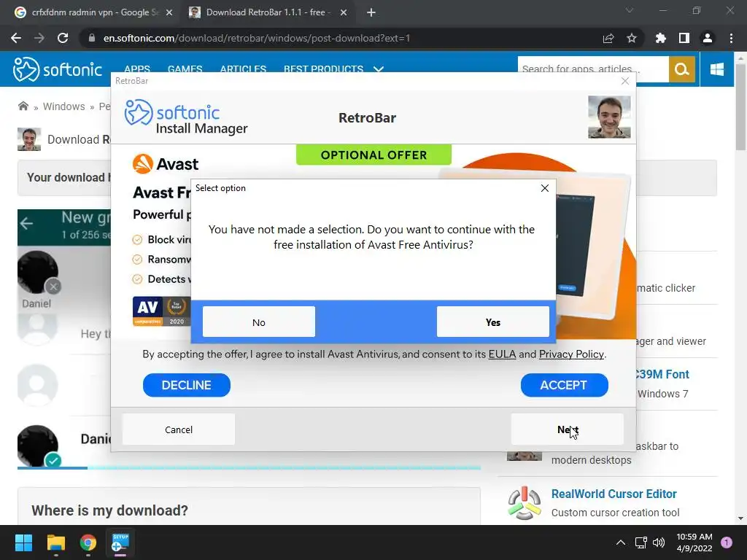This screenshot has height=560, width=747.
Task: Click the AV Comparatives 2020 badge
Action: [161, 311]
